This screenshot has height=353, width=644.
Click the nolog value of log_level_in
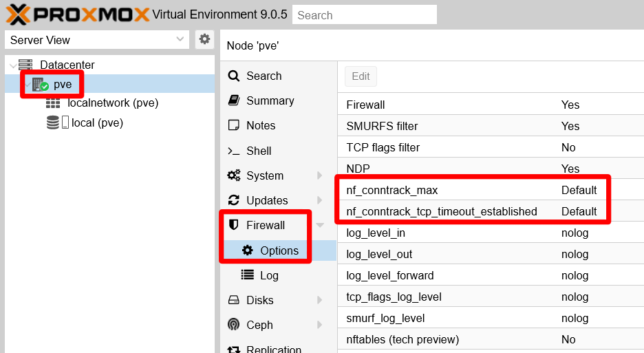(575, 233)
